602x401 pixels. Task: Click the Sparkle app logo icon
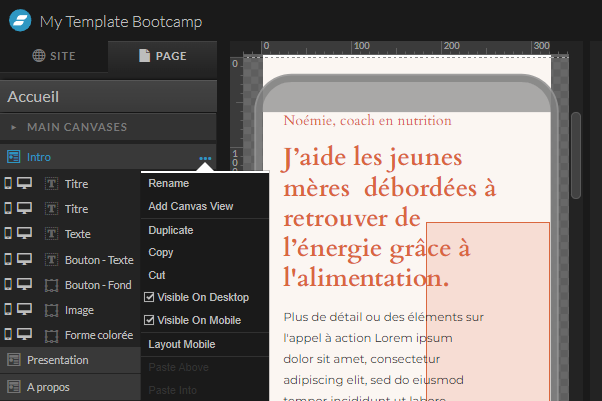coord(20,20)
